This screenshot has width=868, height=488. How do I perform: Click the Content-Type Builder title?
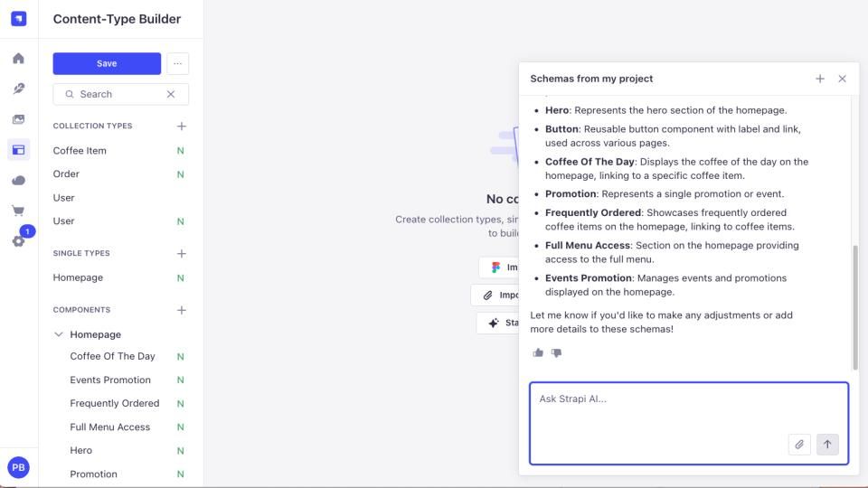tap(117, 19)
